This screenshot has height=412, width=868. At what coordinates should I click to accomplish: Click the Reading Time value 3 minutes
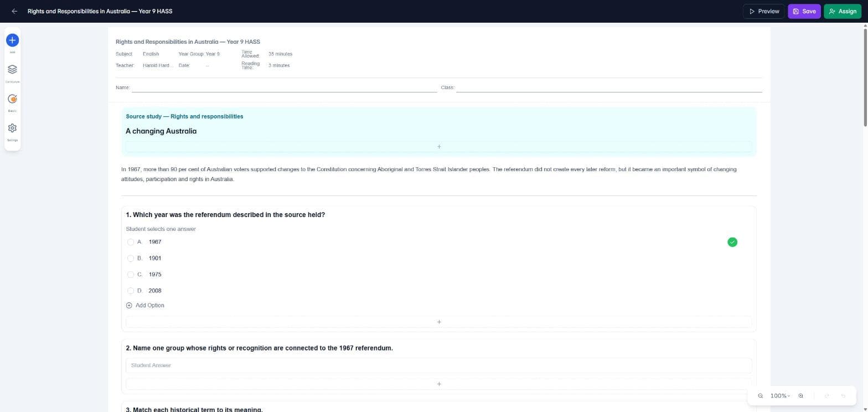point(279,65)
